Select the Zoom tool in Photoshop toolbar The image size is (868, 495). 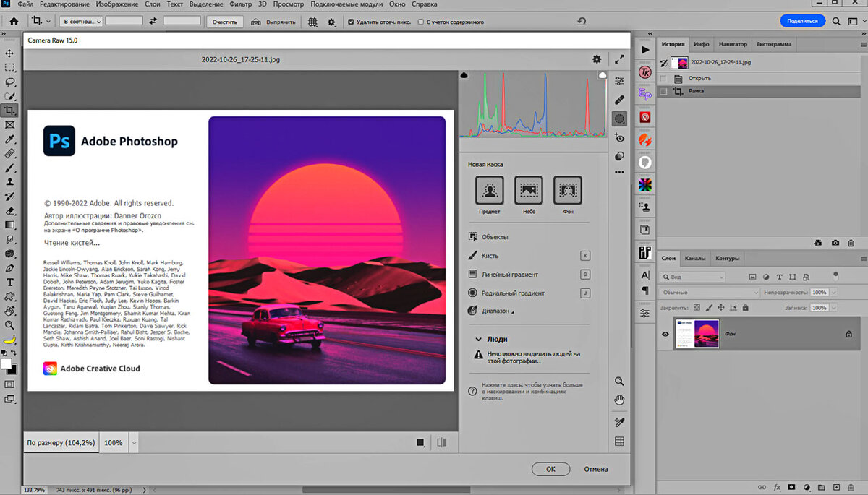pyautogui.click(x=9, y=325)
